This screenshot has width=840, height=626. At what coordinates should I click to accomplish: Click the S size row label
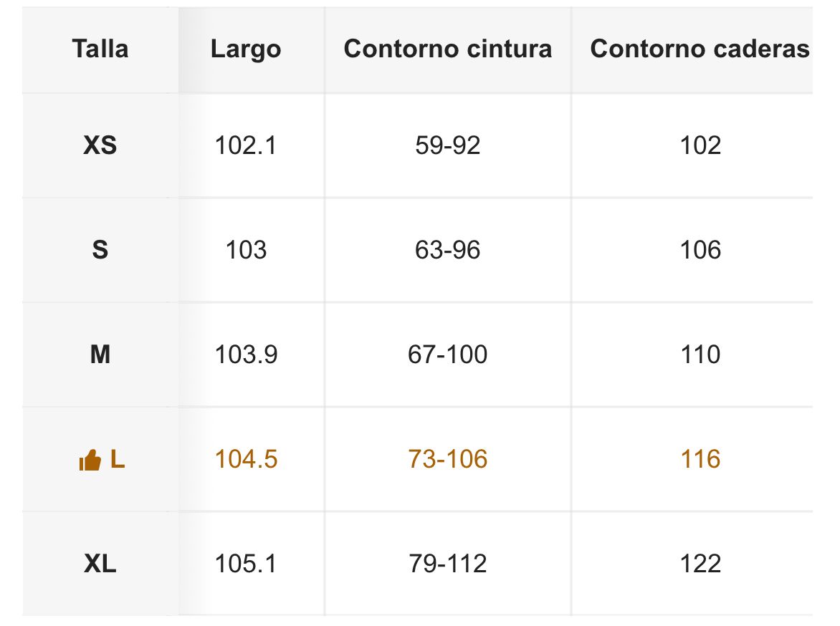[x=100, y=251]
